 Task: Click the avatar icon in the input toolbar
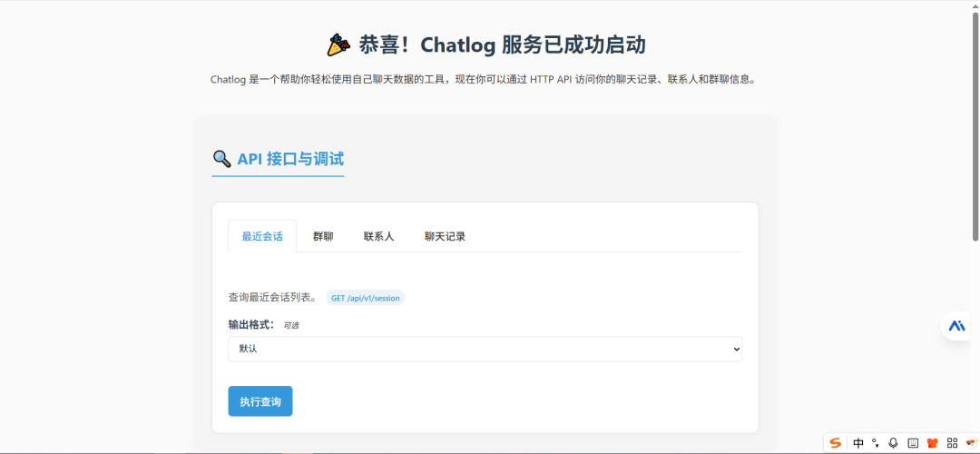(x=970, y=443)
